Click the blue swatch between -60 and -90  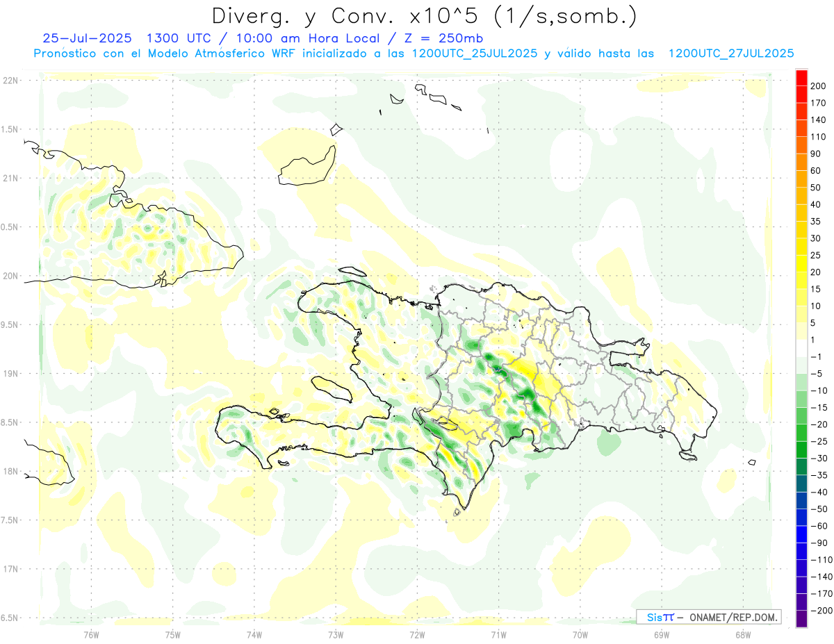[801, 534]
